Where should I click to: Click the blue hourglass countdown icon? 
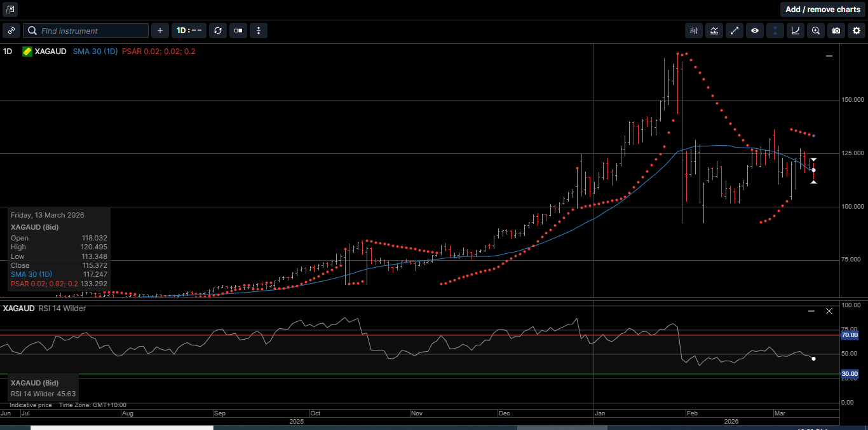(775, 31)
